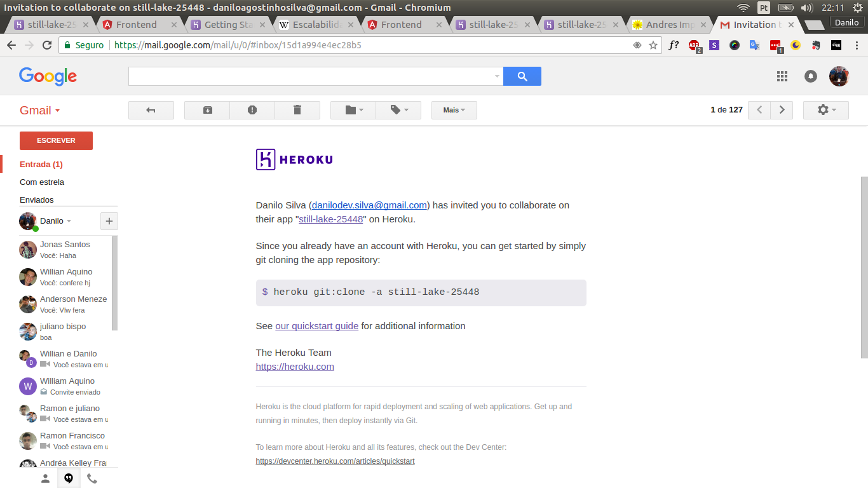
Task: Focus the Gmail search field
Action: [310, 76]
